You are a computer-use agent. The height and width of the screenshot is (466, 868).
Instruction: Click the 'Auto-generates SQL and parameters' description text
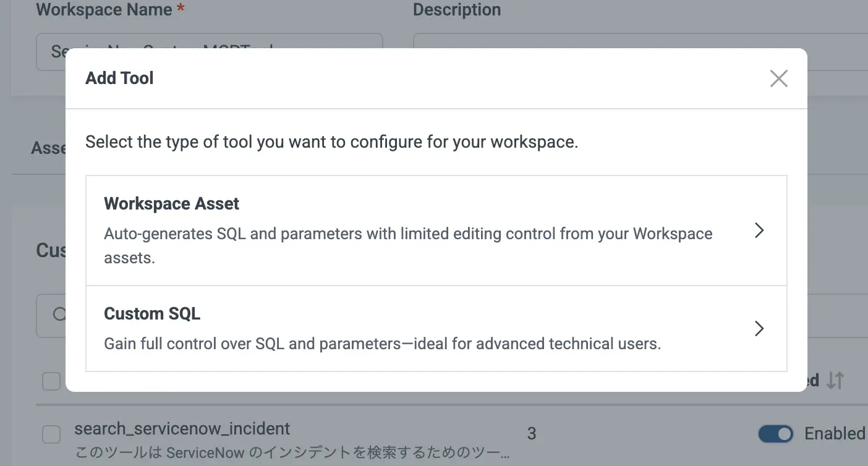click(x=407, y=234)
